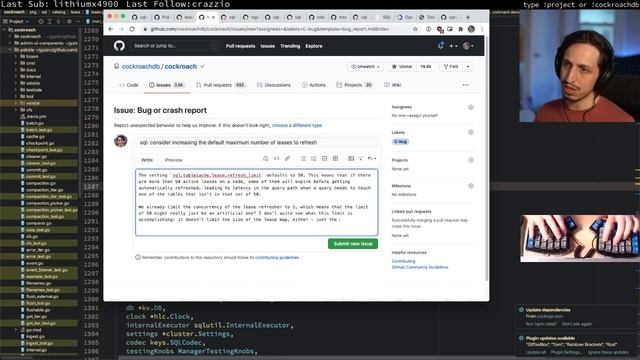Open the IDE Project view dropdown

[16, 21]
